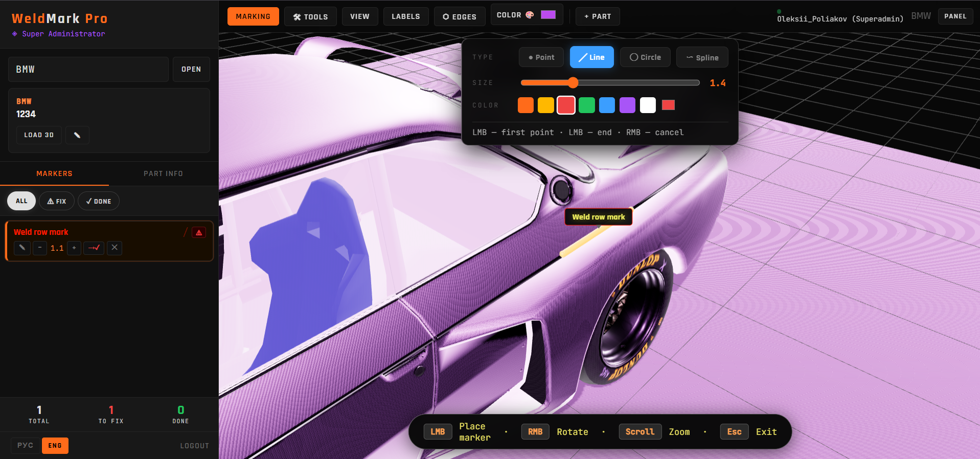The height and width of the screenshot is (459, 980).
Task: Toggle the side panel with the Panel button
Action: [x=955, y=16]
